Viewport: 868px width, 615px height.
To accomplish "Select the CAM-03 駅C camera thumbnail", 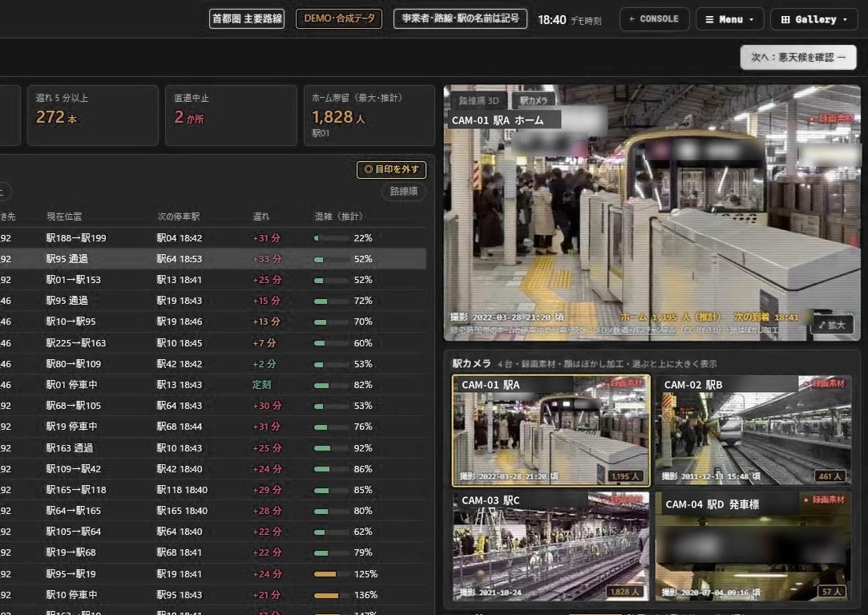I will point(551,546).
